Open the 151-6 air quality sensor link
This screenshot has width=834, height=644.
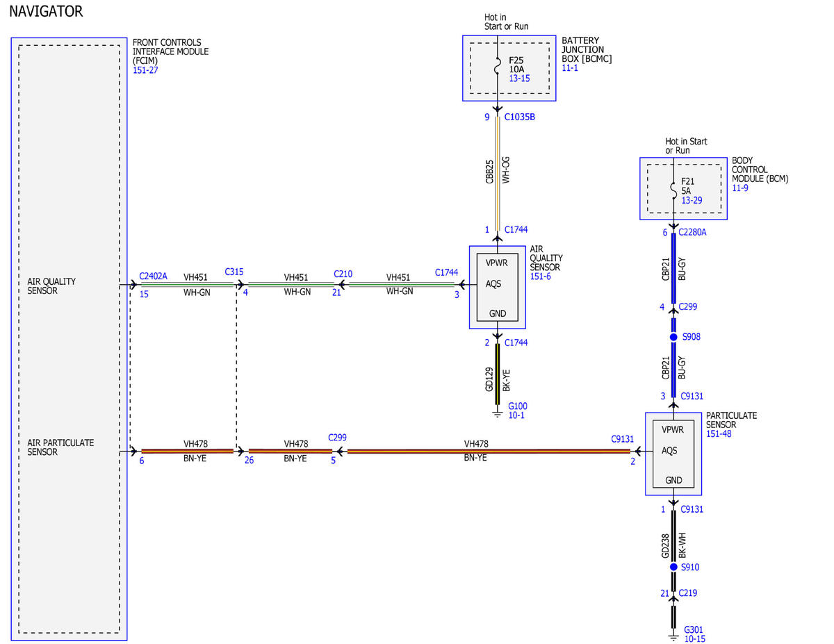point(541,276)
